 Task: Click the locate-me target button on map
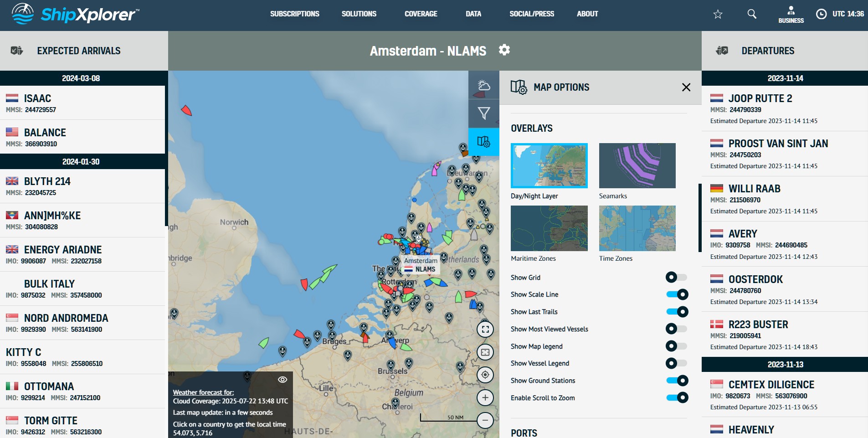[485, 375]
